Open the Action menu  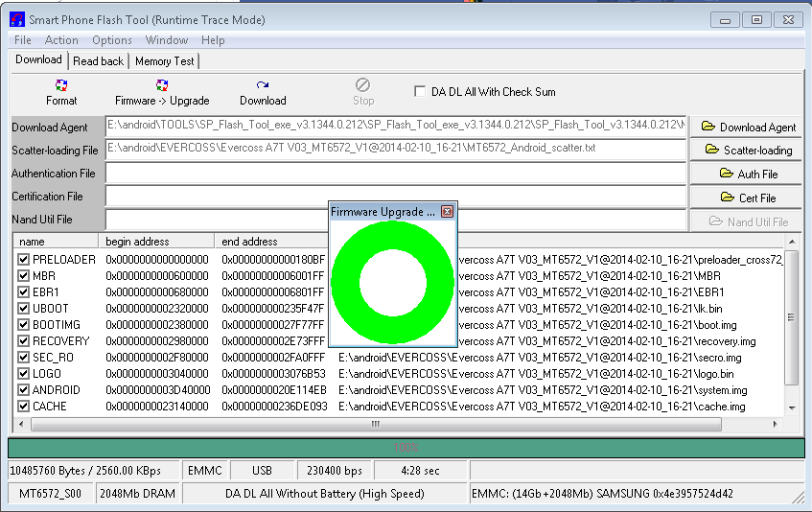tap(61, 40)
